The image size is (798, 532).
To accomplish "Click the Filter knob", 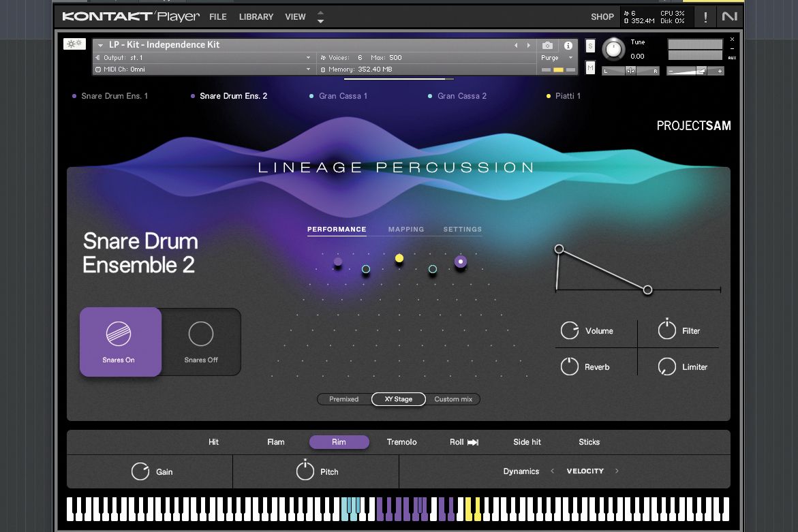I will pos(666,330).
